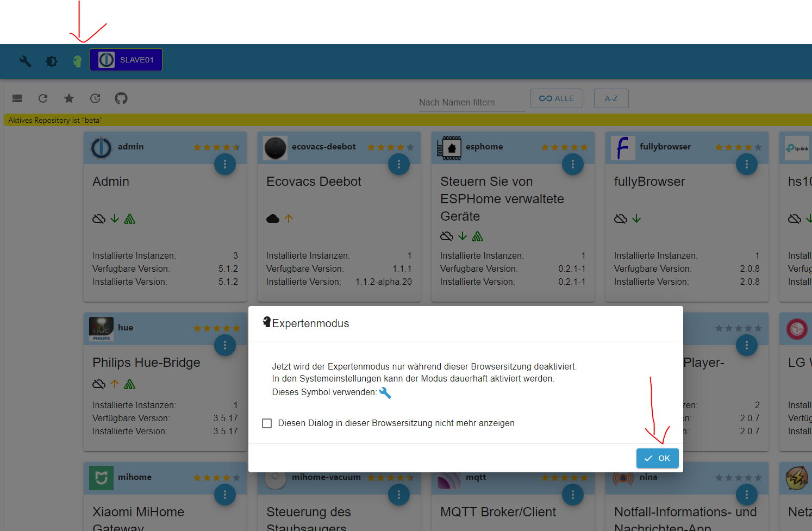Open the admin adapter options menu
Screen dimensions: 812x531
click(x=225, y=164)
